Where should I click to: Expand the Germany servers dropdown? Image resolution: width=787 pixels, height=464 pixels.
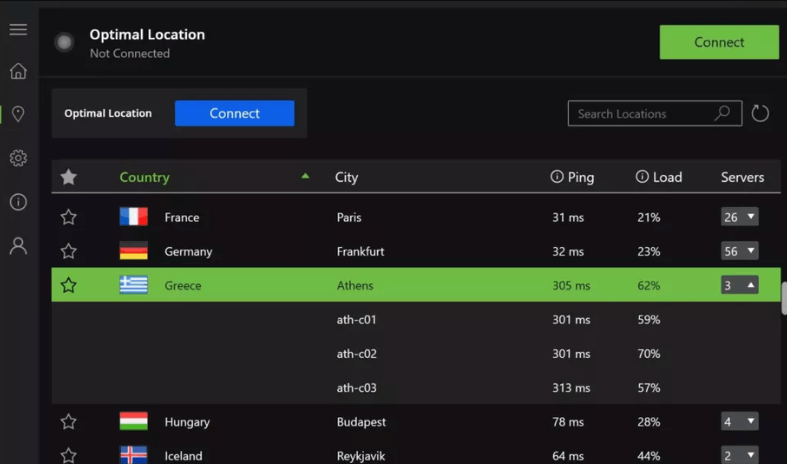[739, 251]
